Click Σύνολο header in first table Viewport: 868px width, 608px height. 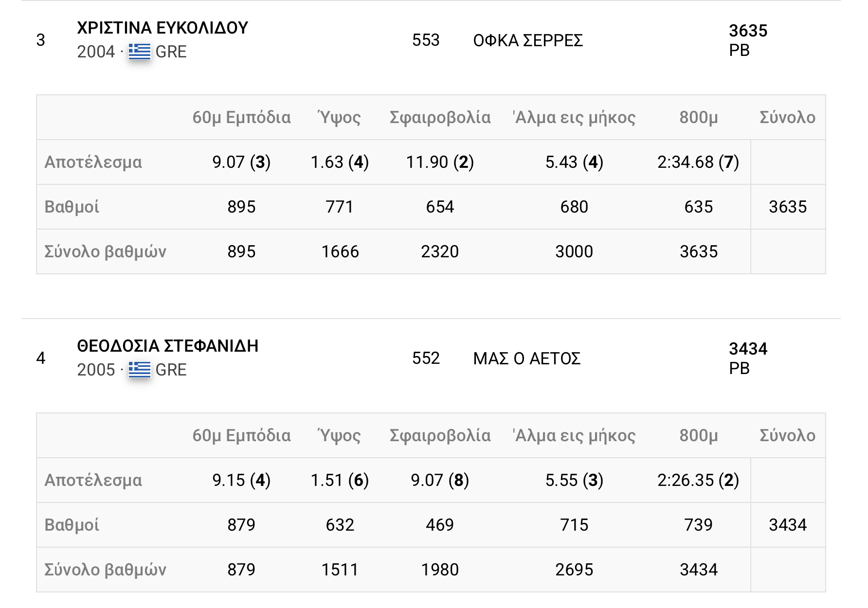(x=787, y=117)
